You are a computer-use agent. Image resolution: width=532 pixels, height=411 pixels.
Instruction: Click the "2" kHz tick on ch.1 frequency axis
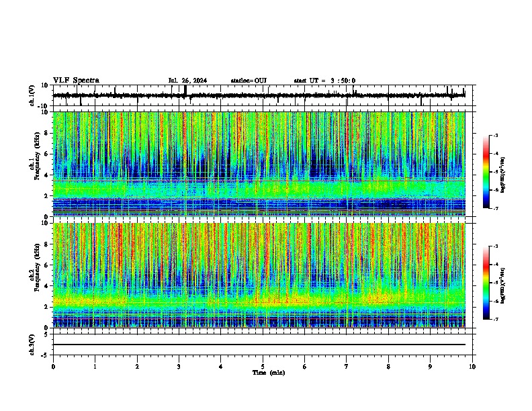pyautogui.click(x=47, y=196)
